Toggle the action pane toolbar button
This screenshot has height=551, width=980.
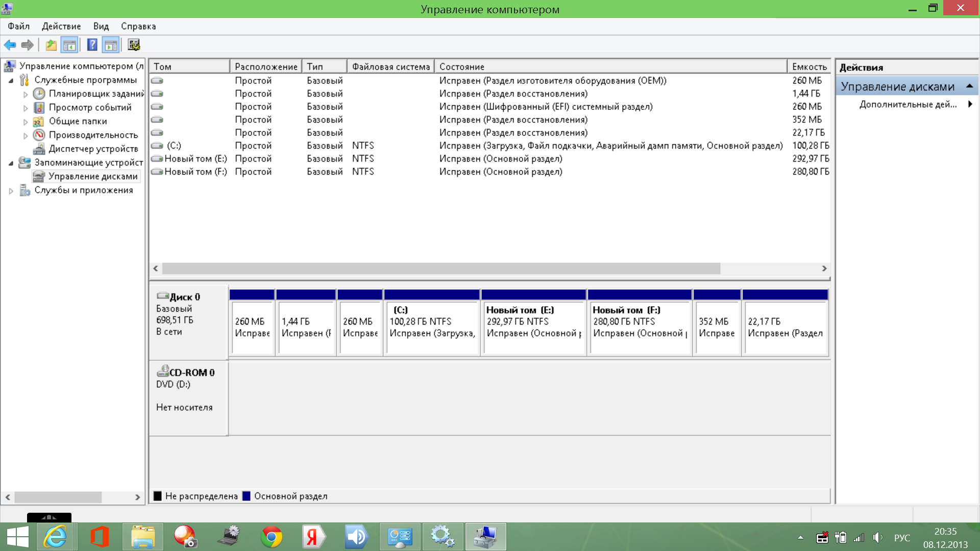[x=111, y=45]
